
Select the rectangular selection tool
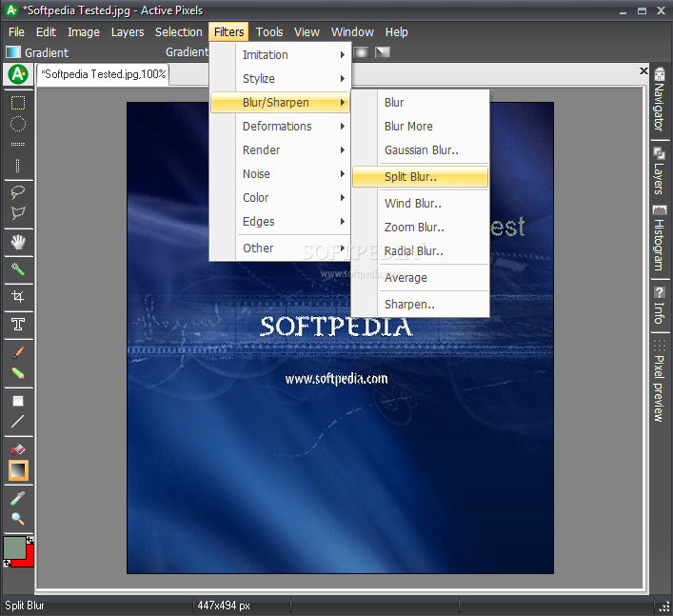17,103
